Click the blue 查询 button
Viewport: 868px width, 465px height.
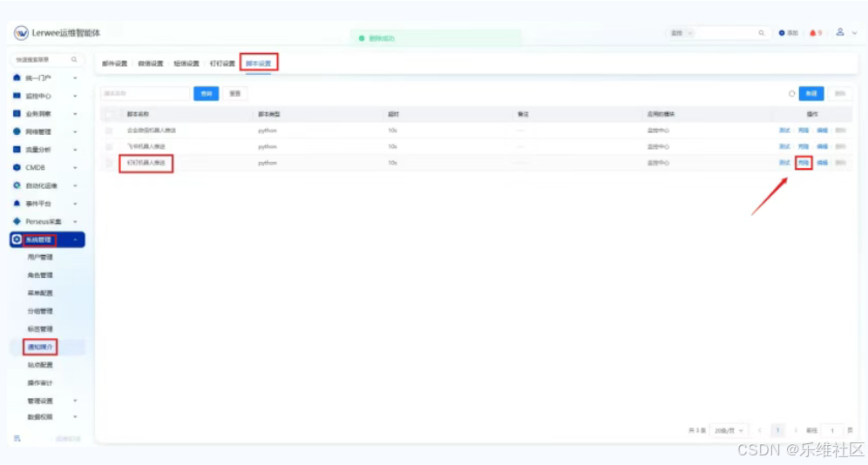pyautogui.click(x=207, y=93)
